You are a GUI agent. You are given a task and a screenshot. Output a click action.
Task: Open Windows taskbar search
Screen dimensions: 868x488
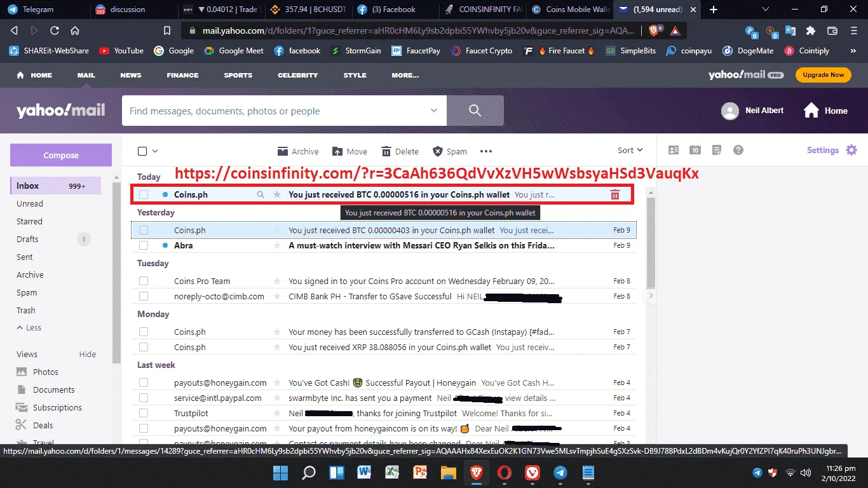click(x=308, y=473)
